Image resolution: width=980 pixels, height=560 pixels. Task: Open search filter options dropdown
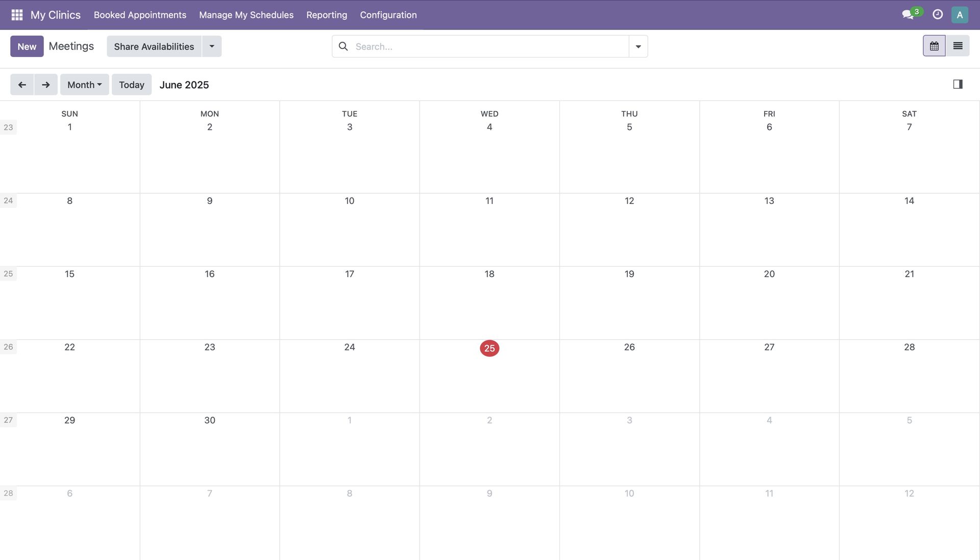tap(638, 46)
